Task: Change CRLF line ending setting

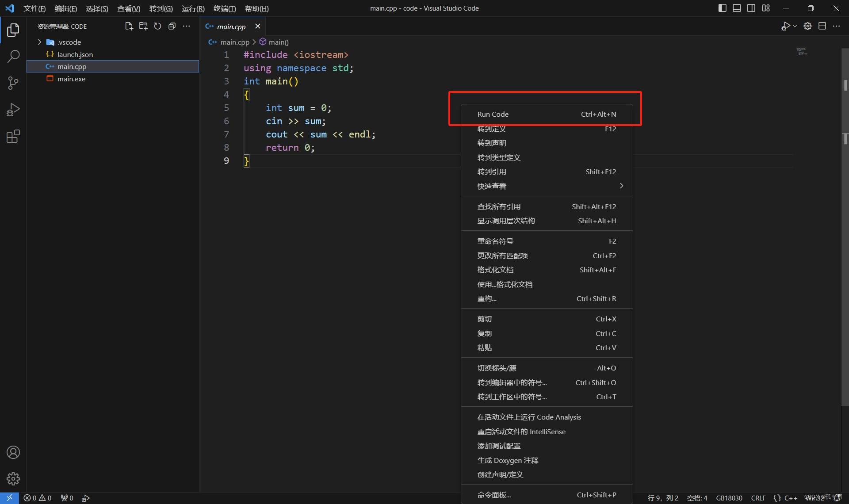Action: coord(758,498)
